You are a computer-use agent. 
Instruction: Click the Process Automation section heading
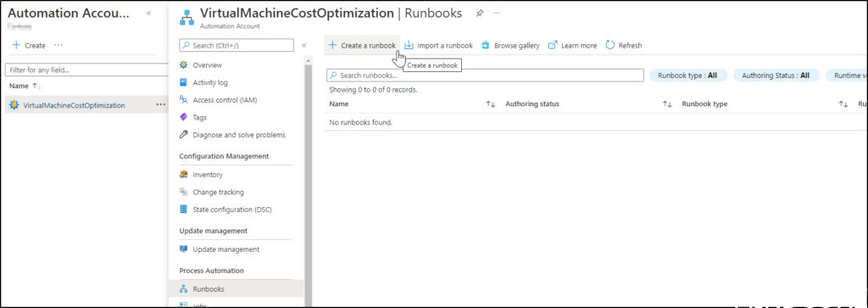click(x=211, y=271)
